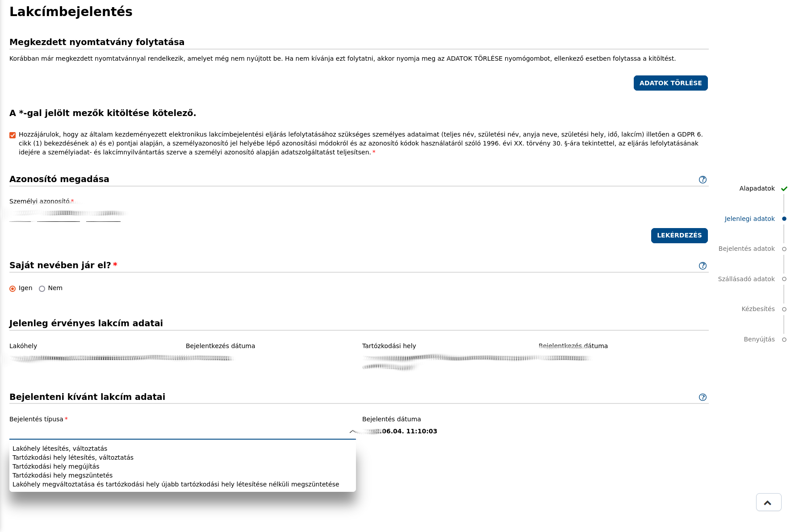
Task: Select the Igen radio button
Action: (13, 289)
